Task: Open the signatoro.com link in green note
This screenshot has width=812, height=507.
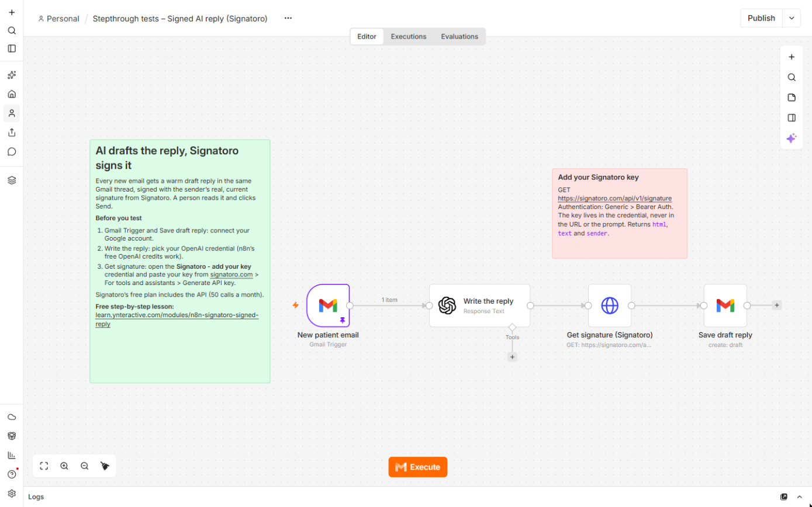Action: (x=231, y=275)
